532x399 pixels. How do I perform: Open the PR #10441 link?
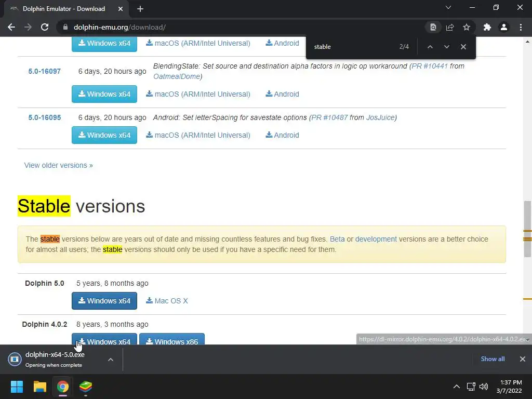[430, 66]
